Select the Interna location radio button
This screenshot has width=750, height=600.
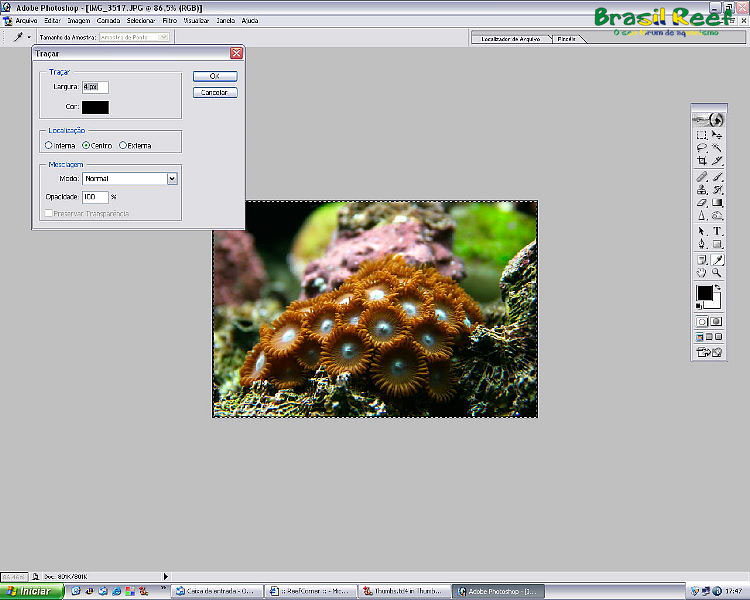[x=48, y=145]
